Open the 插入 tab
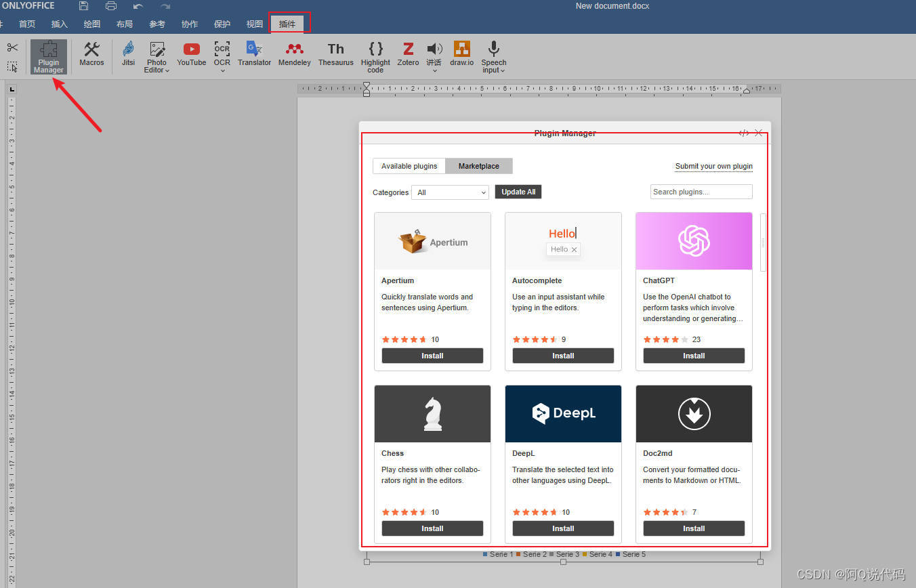Image resolution: width=916 pixels, height=588 pixels. (x=60, y=24)
